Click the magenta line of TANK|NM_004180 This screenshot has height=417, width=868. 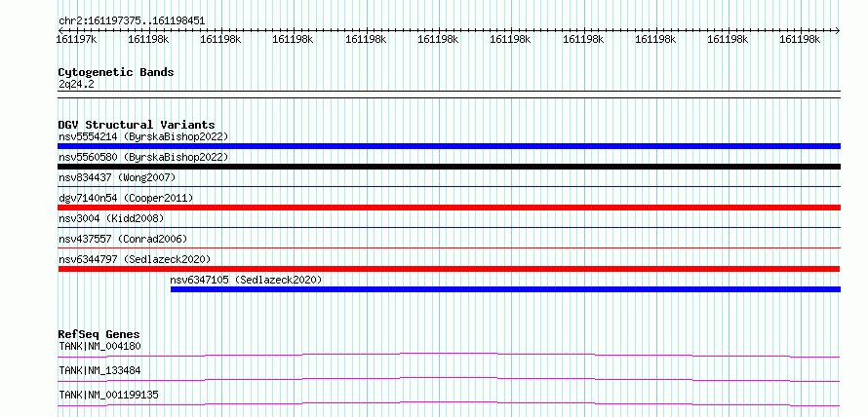[x=449, y=355]
